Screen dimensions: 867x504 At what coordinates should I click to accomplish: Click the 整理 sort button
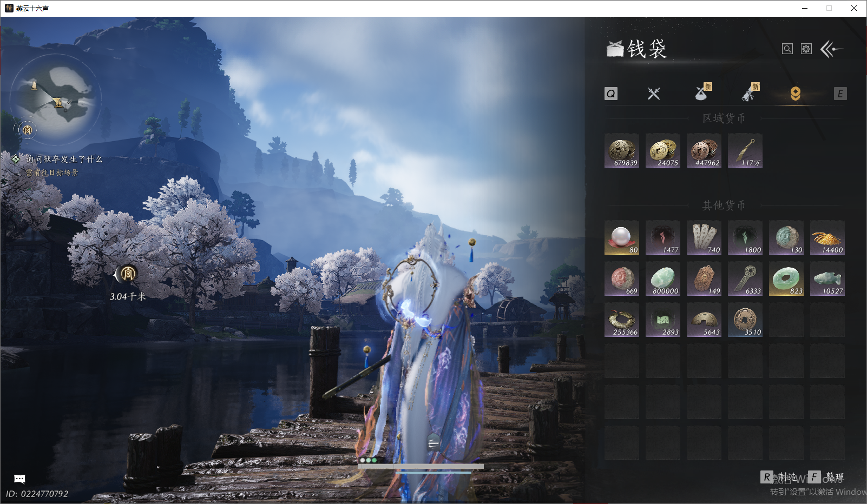pos(827,477)
